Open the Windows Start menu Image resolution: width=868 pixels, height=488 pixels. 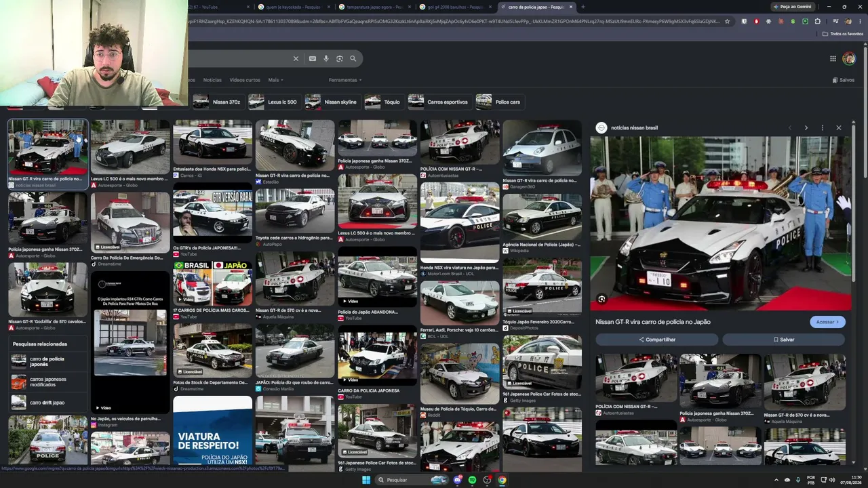(x=366, y=480)
